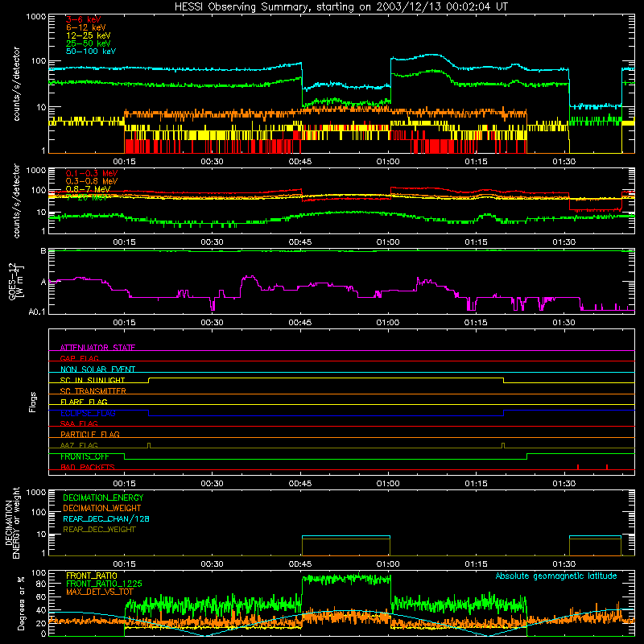Image resolution: width=644 pixels, height=644 pixels.
Task: Click the Absolute geomagnetic latitude label
Action: coord(556,576)
